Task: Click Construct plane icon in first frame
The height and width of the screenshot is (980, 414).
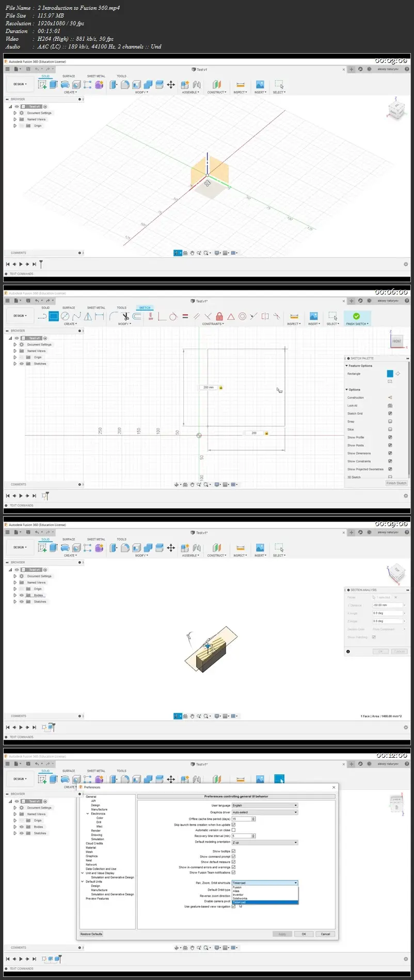Action: pos(217,85)
